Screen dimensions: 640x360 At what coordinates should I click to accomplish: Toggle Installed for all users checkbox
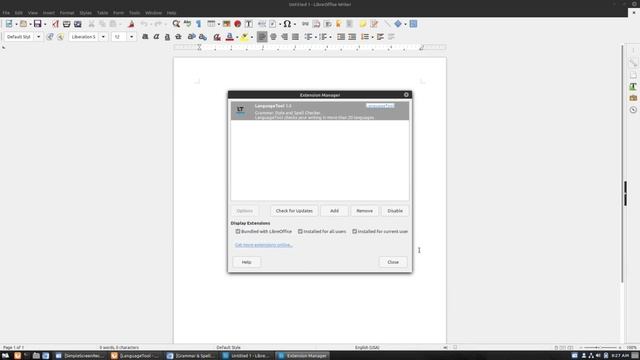pyautogui.click(x=300, y=231)
